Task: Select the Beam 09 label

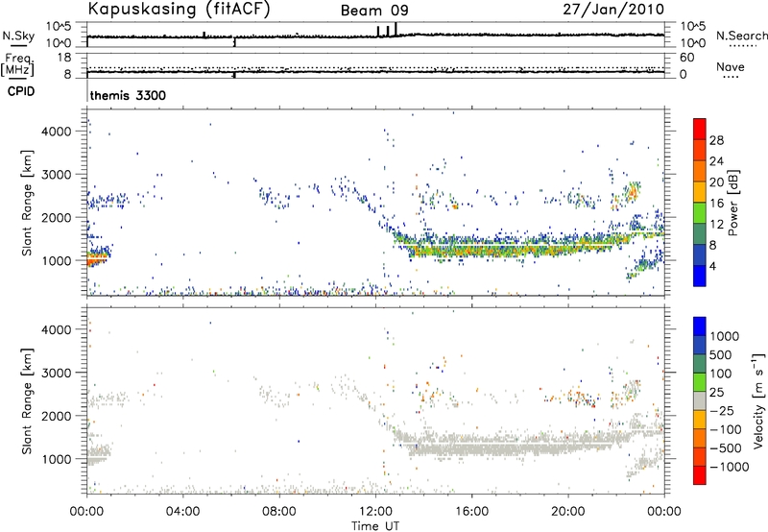Action: 374,11
